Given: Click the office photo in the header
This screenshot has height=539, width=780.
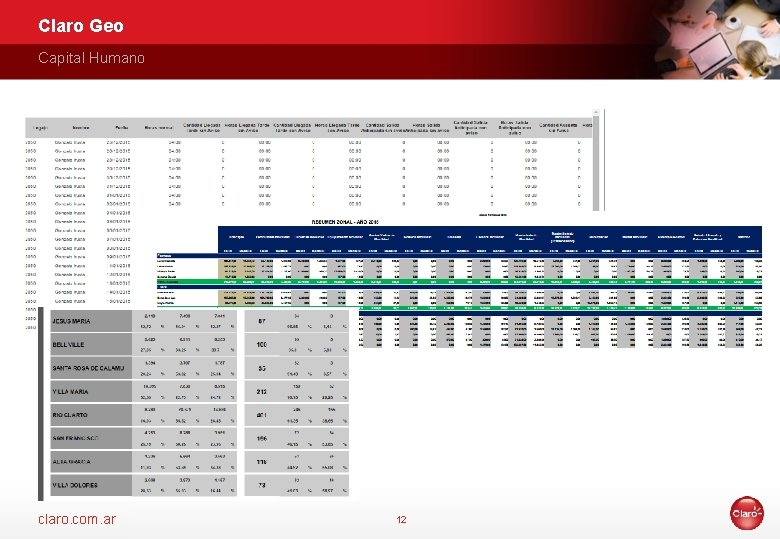Looking at the screenshot, I should point(717,39).
